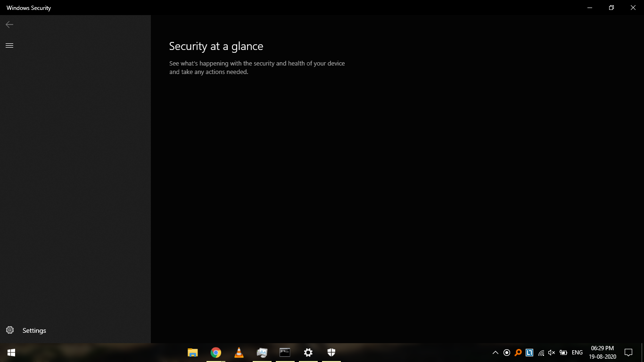Click the Settings label in the sidebar
The width and height of the screenshot is (644, 362).
[34, 330]
